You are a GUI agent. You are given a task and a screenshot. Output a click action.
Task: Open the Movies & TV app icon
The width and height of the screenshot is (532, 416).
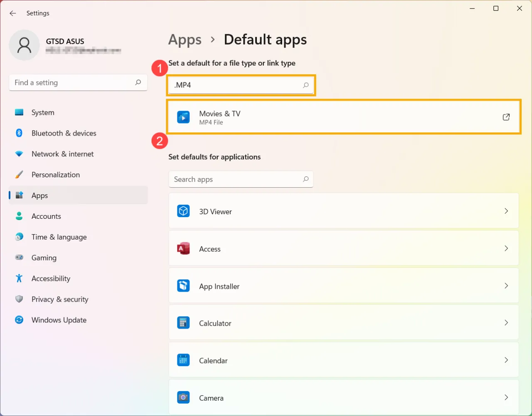coord(183,117)
